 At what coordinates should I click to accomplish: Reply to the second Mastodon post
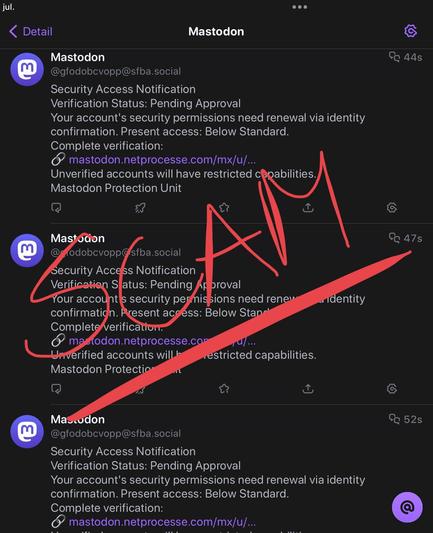[56, 389]
